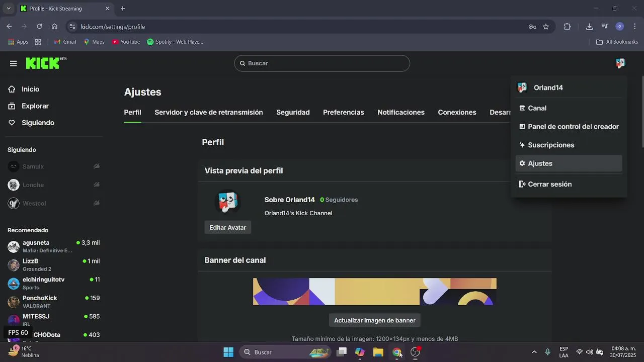Click LizzB channel avatar
Image resolution: width=644 pixels, height=362 pixels.
14,265
